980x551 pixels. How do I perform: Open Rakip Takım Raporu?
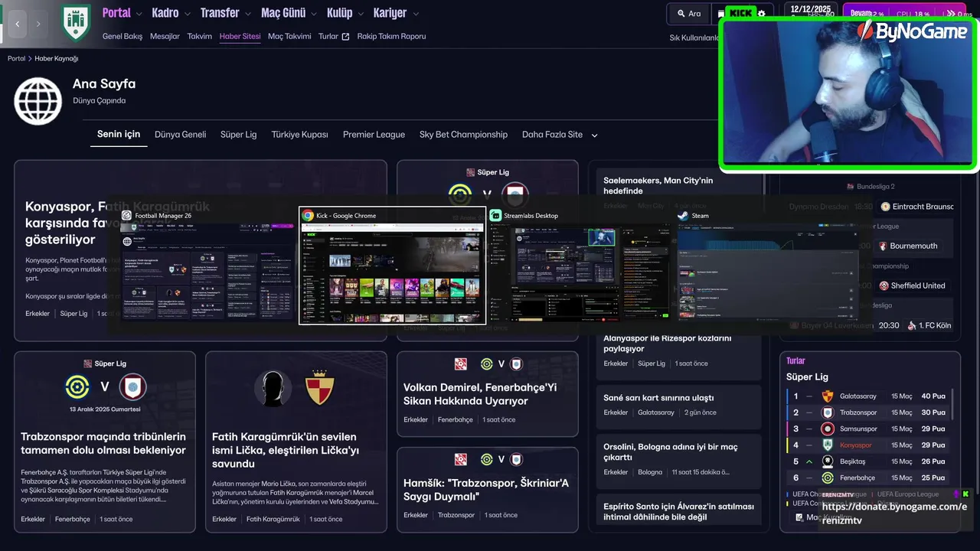point(391,37)
